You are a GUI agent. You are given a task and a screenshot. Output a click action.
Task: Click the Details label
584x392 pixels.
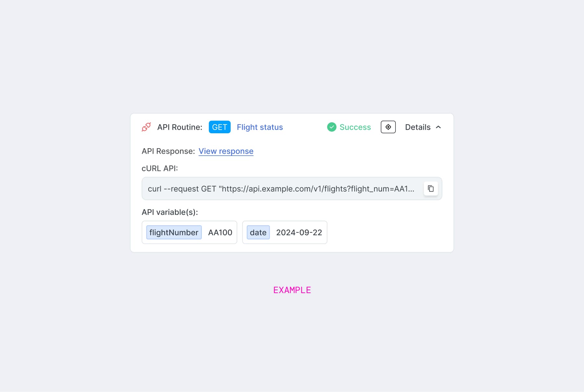pos(418,127)
